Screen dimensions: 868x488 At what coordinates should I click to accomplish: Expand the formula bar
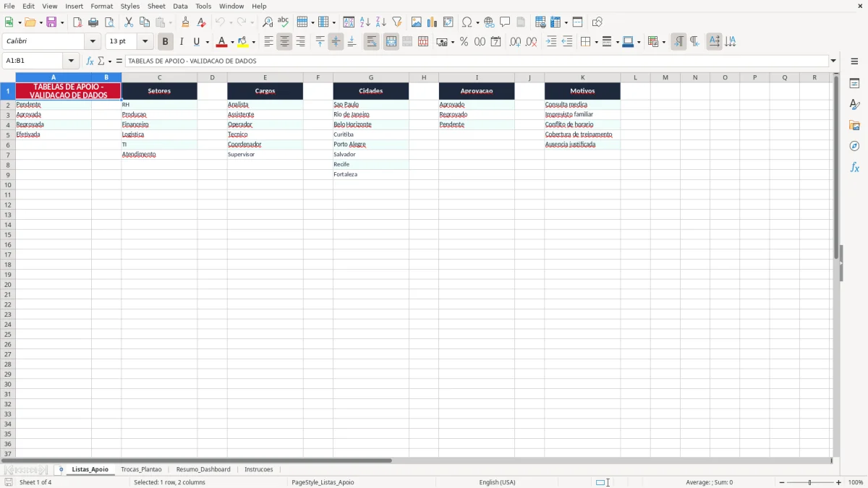833,61
